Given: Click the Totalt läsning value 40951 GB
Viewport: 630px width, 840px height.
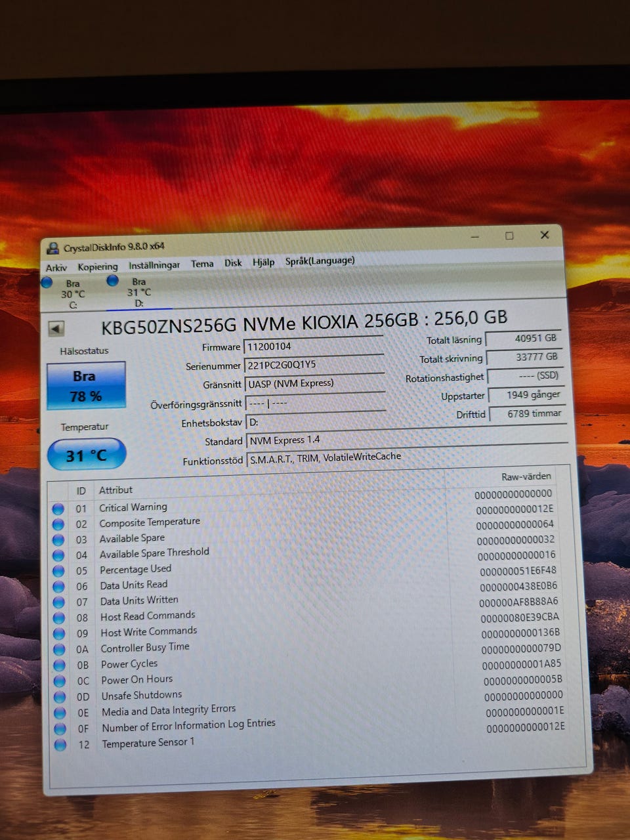Looking at the screenshot, I should [524, 339].
